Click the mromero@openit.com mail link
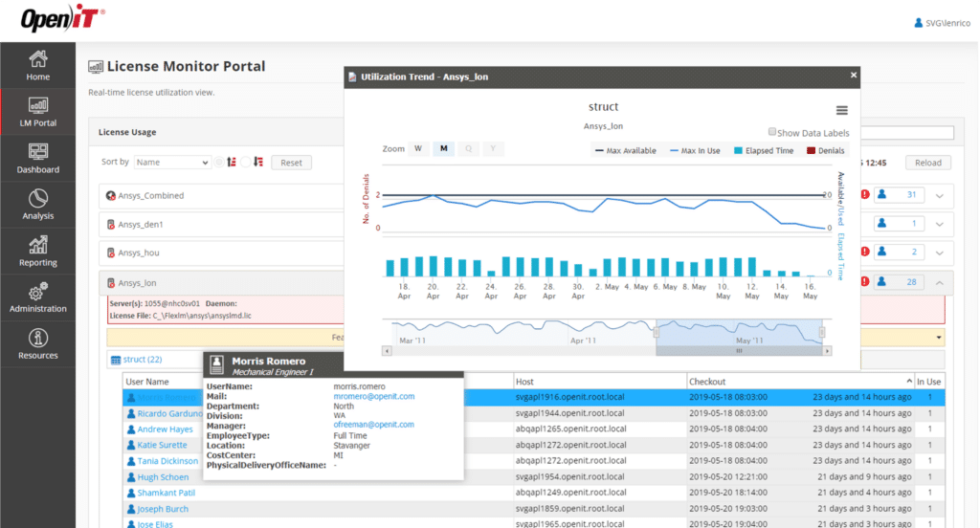 click(373, 396)
